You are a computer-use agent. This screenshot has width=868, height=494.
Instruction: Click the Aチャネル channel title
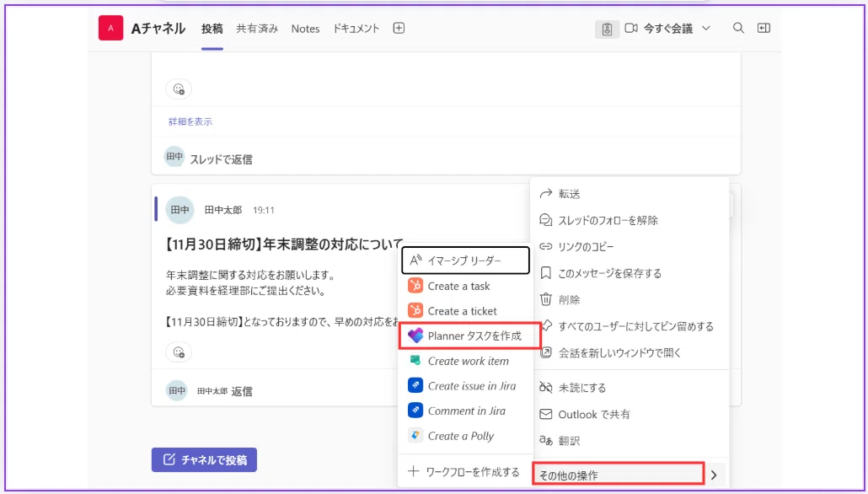pyautogui.click(x=158, y=29)
